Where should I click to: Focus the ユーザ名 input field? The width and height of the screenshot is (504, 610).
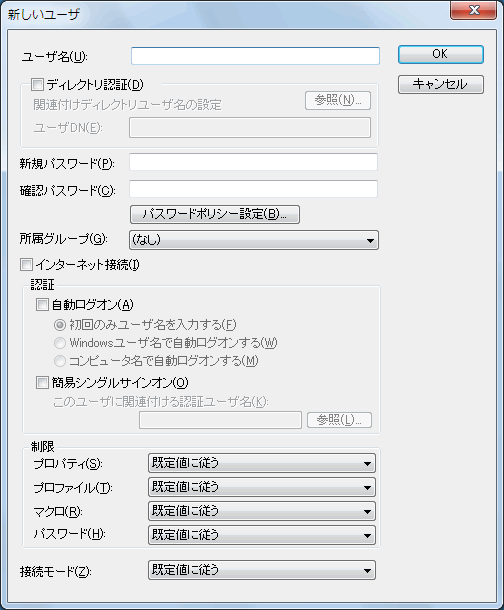255,56
